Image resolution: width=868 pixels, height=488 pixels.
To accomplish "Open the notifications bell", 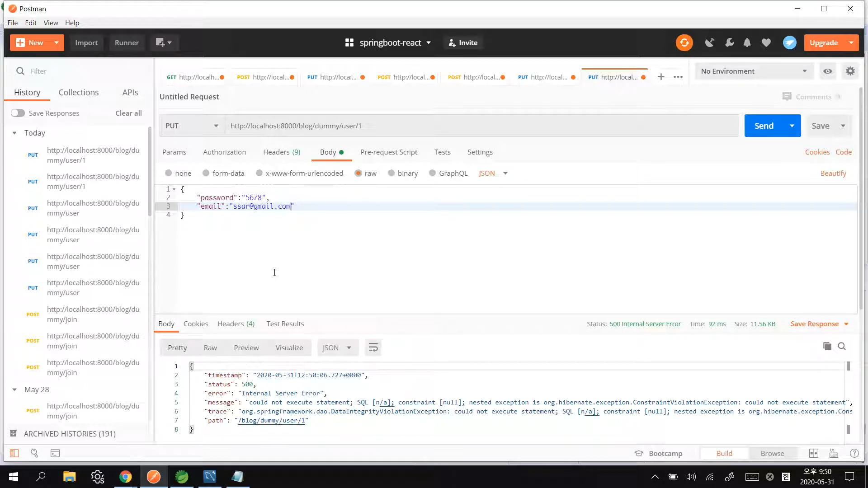I will coord(747,42).
